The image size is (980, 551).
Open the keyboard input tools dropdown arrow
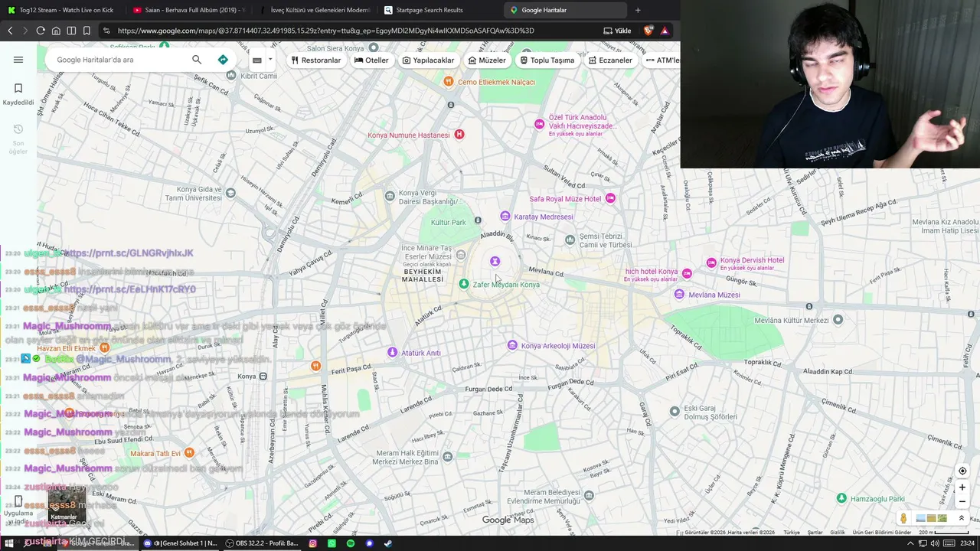coord(269,60)
